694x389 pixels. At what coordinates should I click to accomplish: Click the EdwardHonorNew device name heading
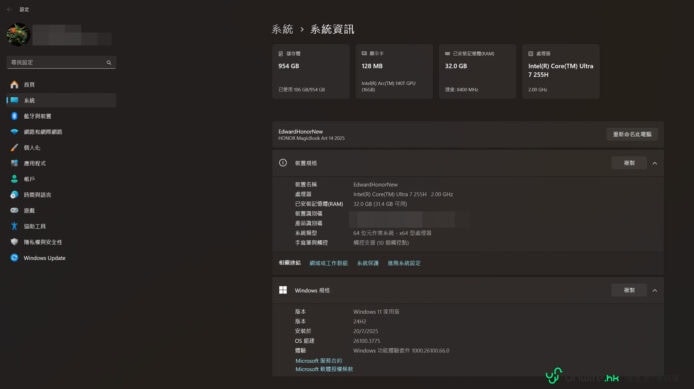coord(301,131)
